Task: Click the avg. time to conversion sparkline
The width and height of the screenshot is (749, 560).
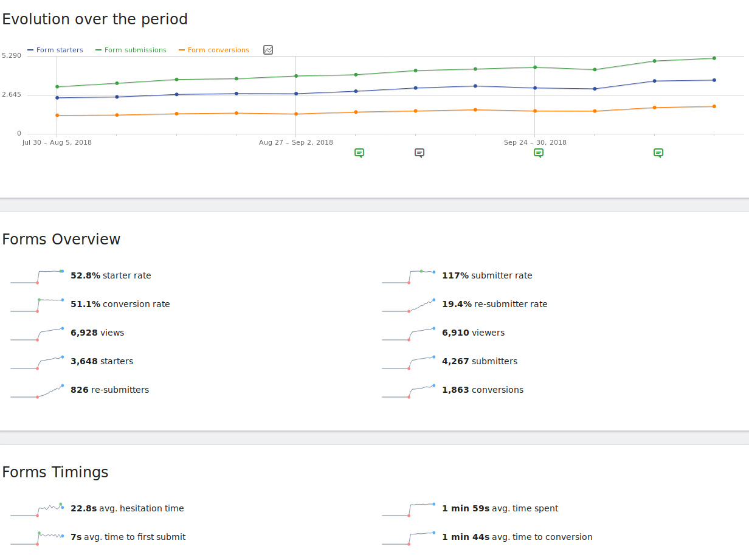Action: [x=409, y=538]
